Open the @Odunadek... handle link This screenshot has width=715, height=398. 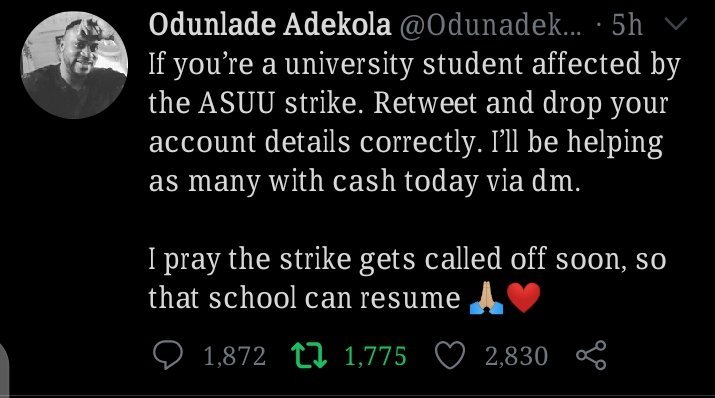coord(491,26)
